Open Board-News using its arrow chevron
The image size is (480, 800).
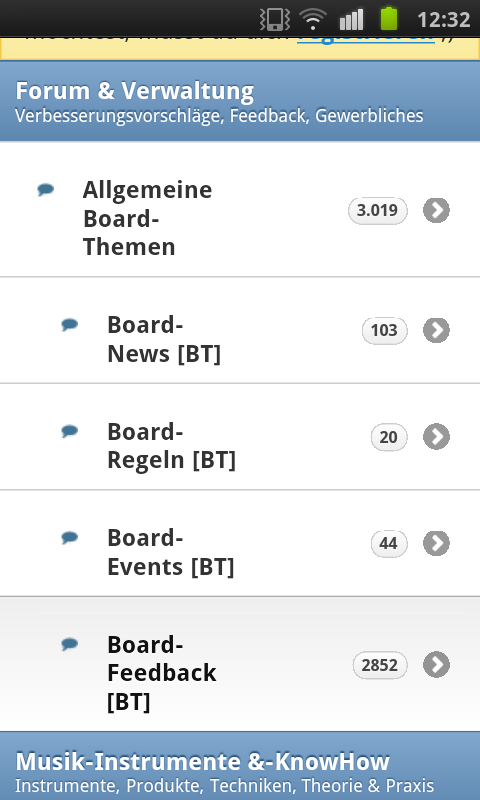[436, 330]
